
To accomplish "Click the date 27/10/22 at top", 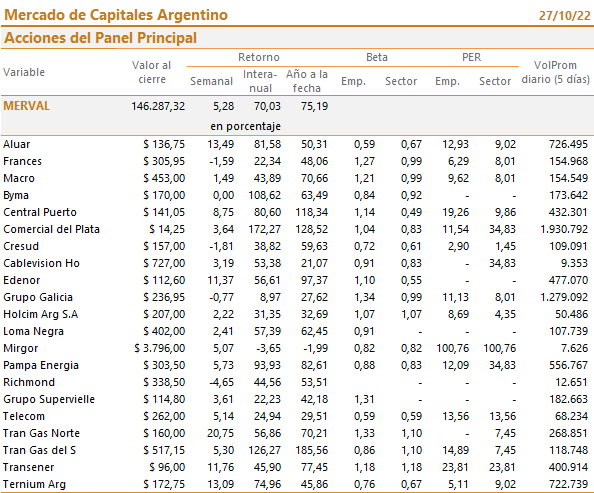I will 564,16.
